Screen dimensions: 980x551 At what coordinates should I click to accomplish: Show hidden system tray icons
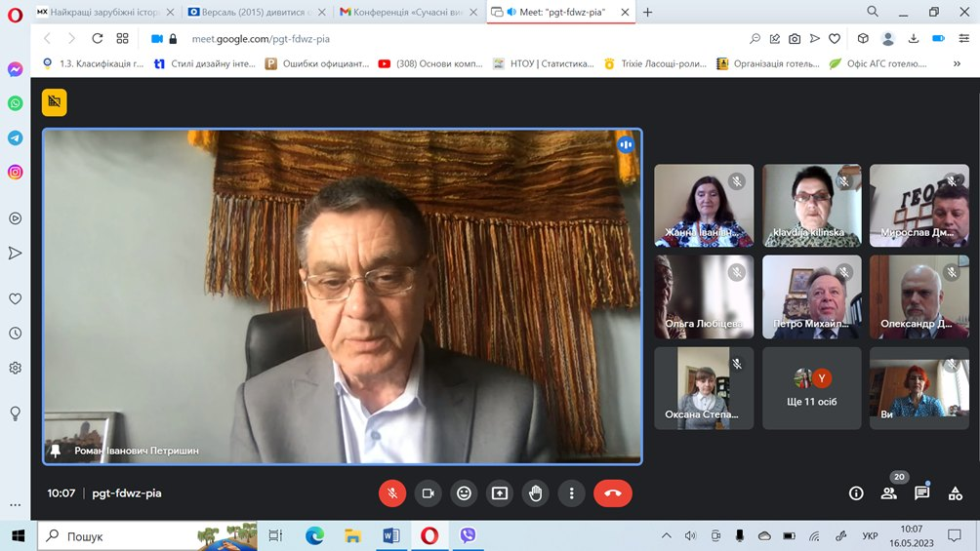667,536
